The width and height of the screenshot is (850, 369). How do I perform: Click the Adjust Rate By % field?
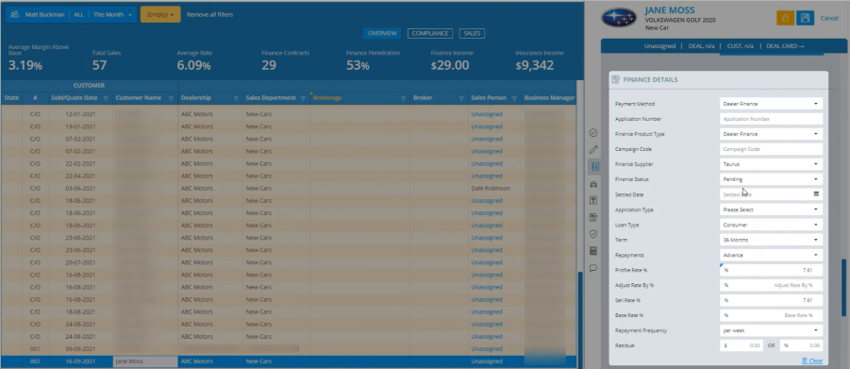771,285
